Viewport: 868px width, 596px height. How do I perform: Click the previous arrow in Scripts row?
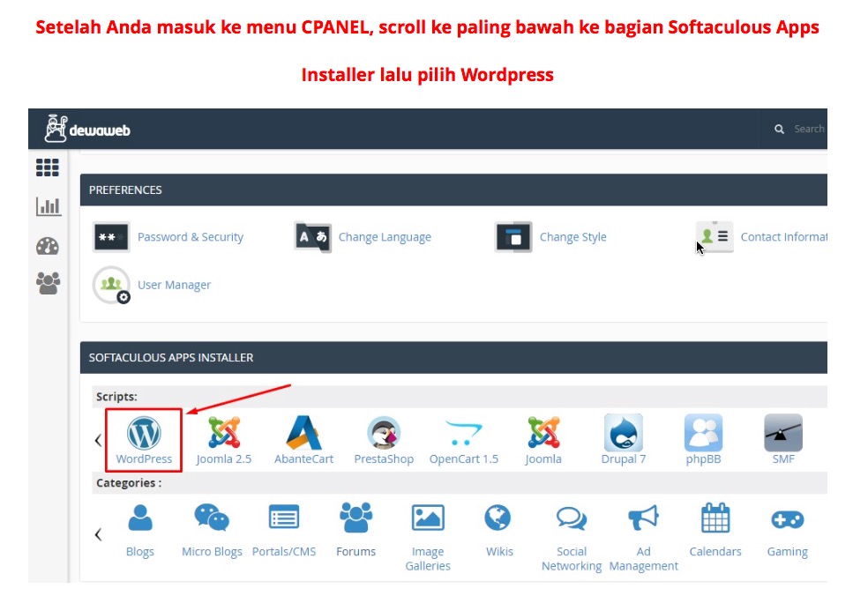pyautogui.click(x=99, y=441)
